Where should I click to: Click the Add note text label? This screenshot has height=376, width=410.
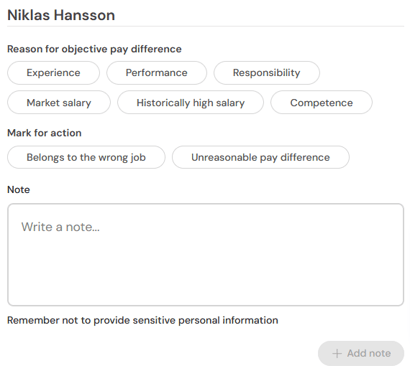click(369, 353)
